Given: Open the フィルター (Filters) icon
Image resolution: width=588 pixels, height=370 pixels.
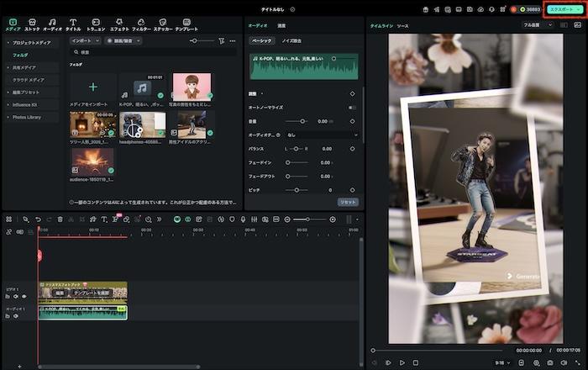Looking at the screenshot, I should point(141,24).
